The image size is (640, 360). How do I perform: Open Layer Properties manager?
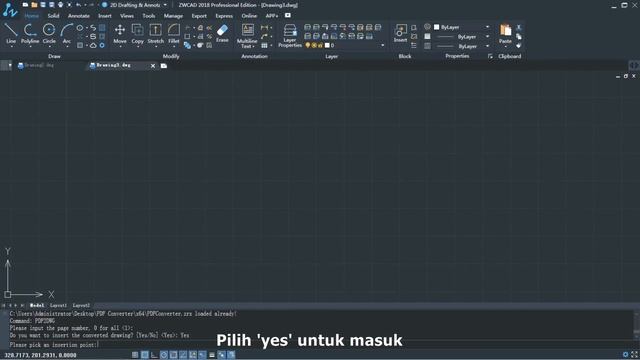point(290,36)
